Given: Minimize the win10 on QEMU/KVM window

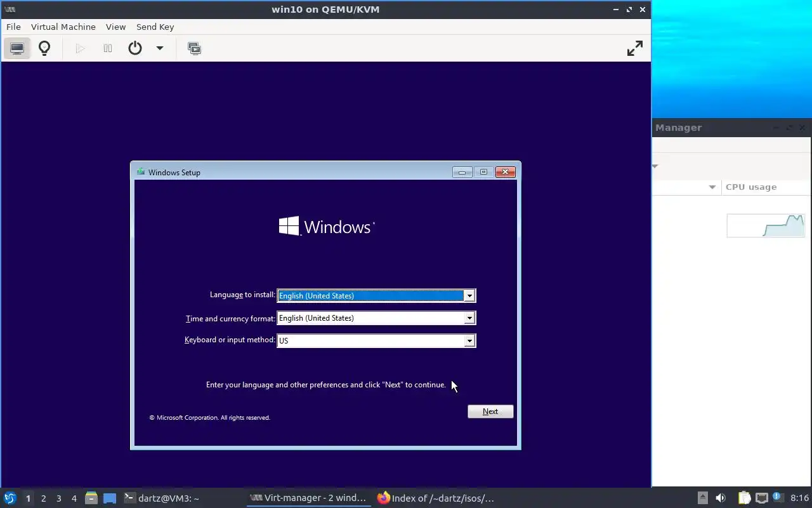Looking at the screenshot, I should [x=616, y=10].
